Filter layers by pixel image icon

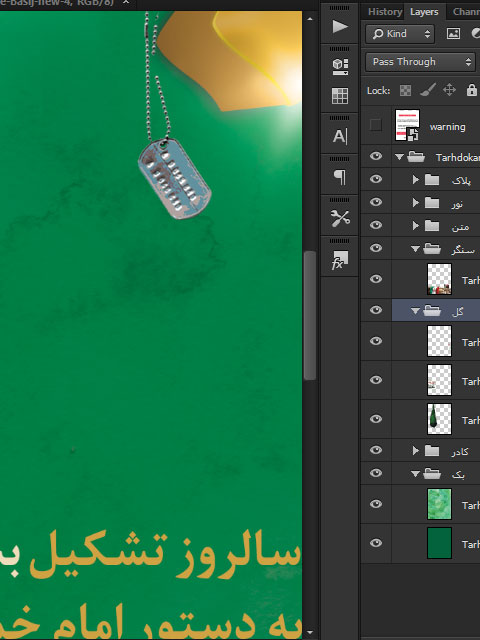453,33
